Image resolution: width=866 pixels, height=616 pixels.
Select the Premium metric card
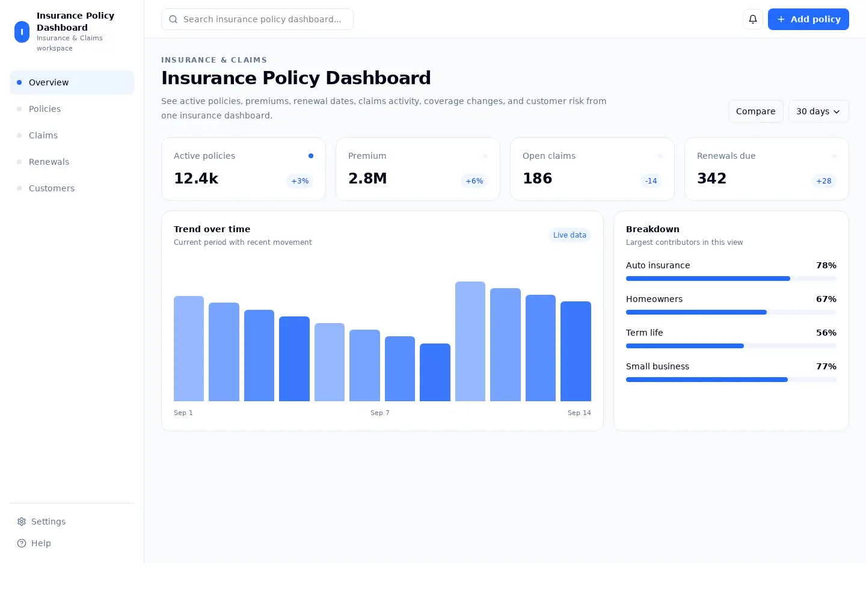(418, 169)
